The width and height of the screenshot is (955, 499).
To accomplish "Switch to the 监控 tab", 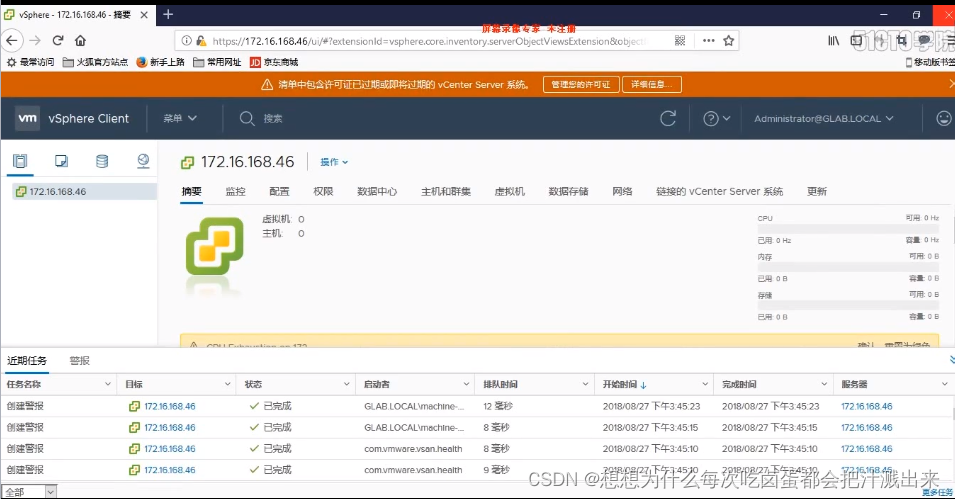I will pyautogui.click(x=235, y=191).
